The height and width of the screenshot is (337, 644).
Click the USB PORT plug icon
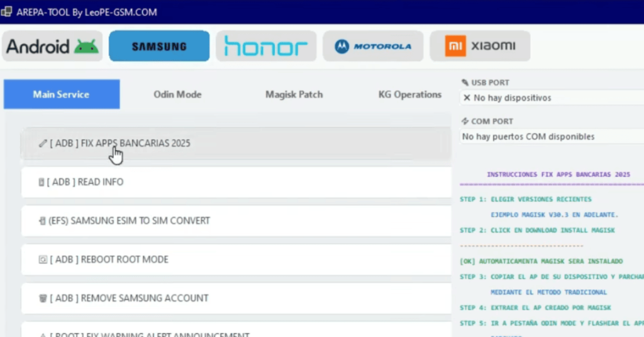(465, 82)
